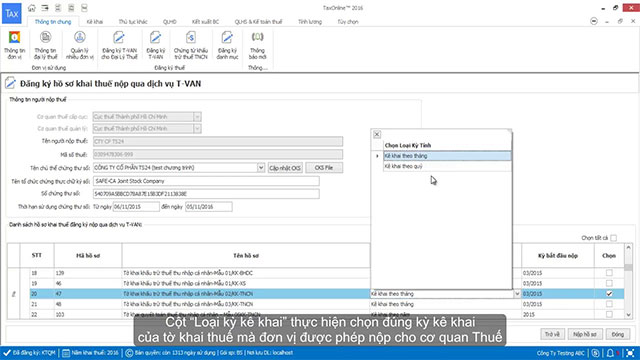640x360 pixels.
Task: Check the Chọn box for row 21
Action: [609, 304]
